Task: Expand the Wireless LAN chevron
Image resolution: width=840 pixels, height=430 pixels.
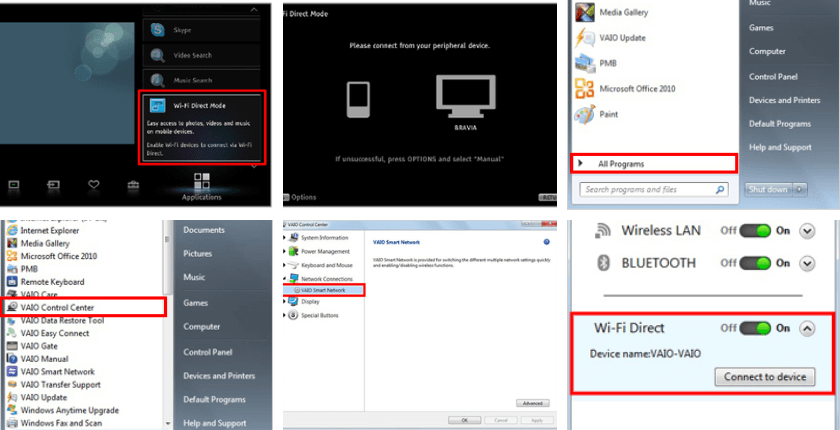Action: point(807,231)
